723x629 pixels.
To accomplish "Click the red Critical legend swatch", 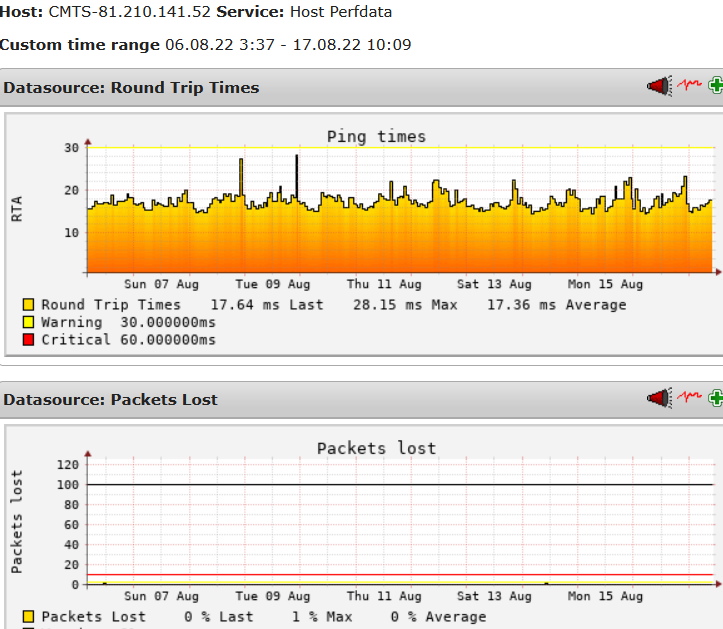I will click(x=29, y=339).
